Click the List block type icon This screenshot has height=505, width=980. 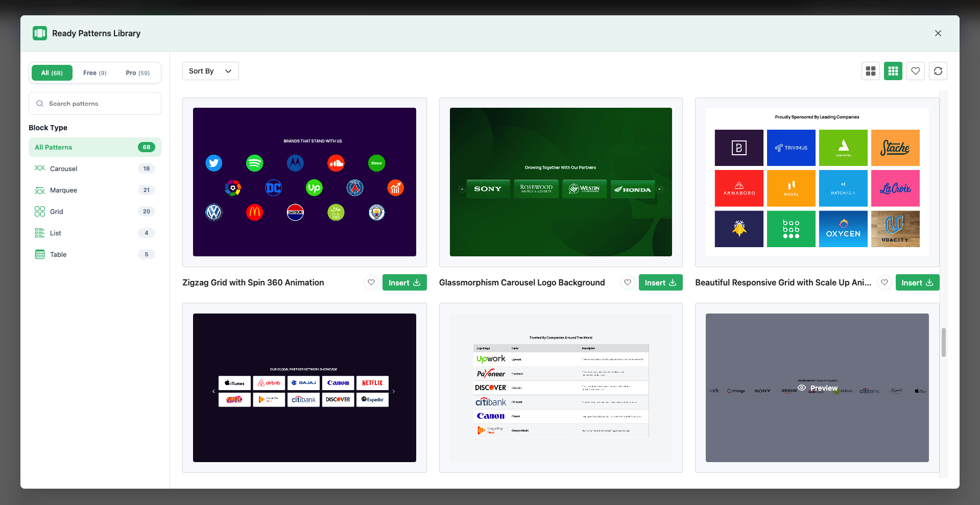[40, 233]
